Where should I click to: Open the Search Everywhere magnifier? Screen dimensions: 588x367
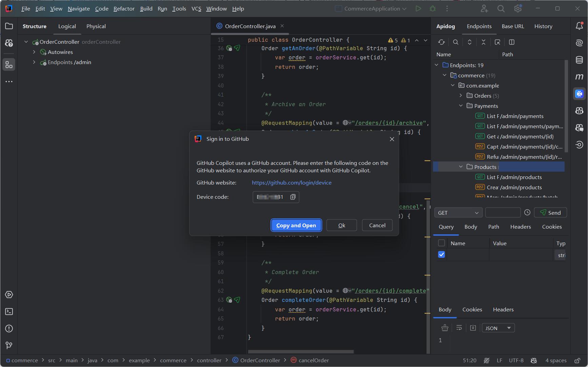(501, 9)
